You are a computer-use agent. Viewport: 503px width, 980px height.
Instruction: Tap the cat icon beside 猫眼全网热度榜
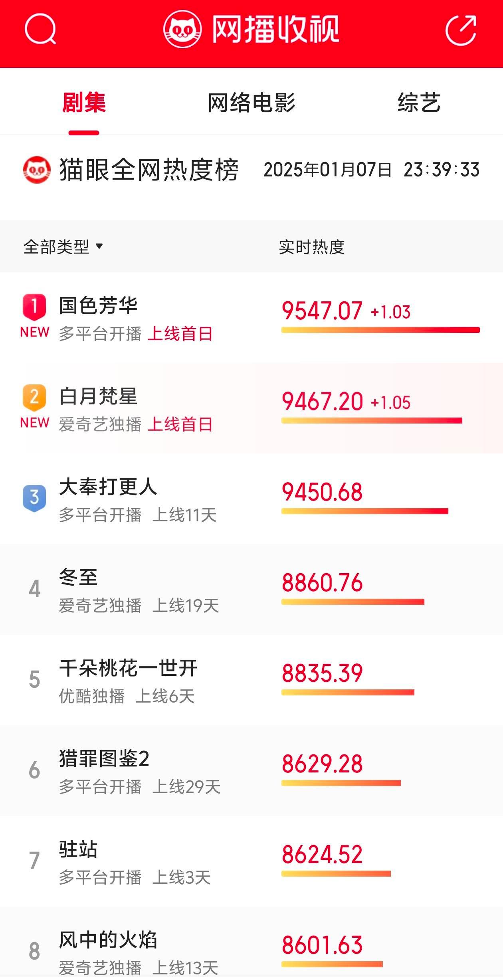point(37,170)
